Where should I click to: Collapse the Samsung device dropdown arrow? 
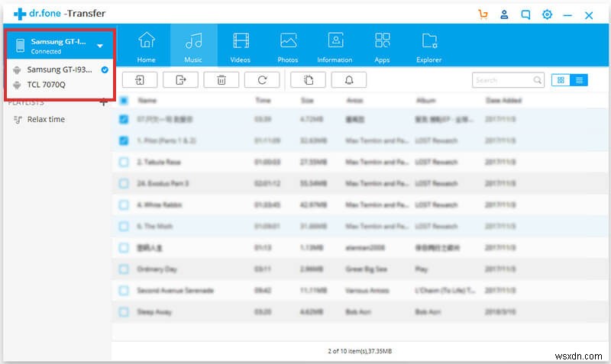100,46
